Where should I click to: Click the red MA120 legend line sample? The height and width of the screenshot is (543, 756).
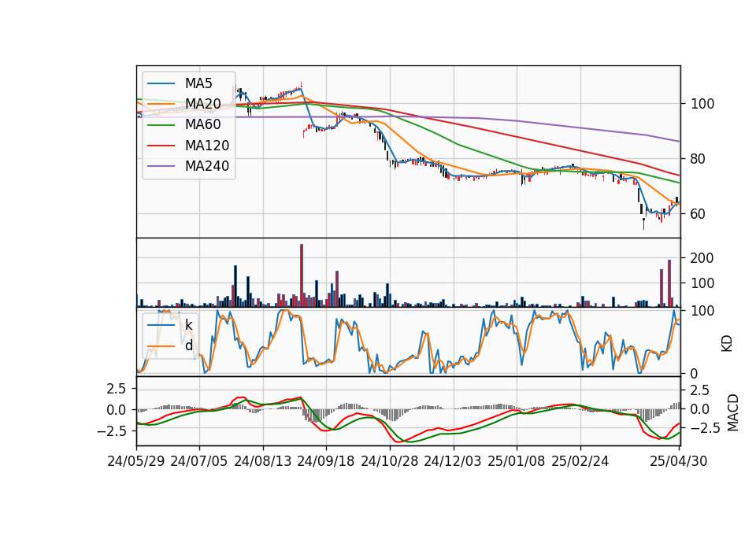point(161,146)
